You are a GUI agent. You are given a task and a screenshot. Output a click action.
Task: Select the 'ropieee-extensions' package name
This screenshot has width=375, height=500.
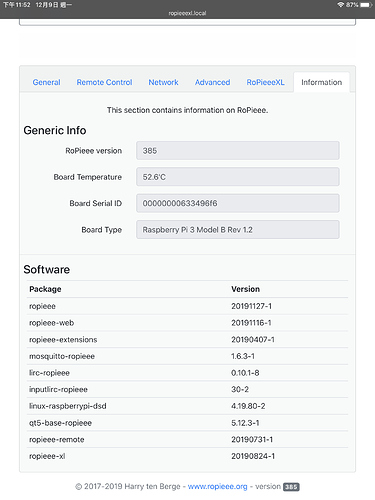coord(63,340)
